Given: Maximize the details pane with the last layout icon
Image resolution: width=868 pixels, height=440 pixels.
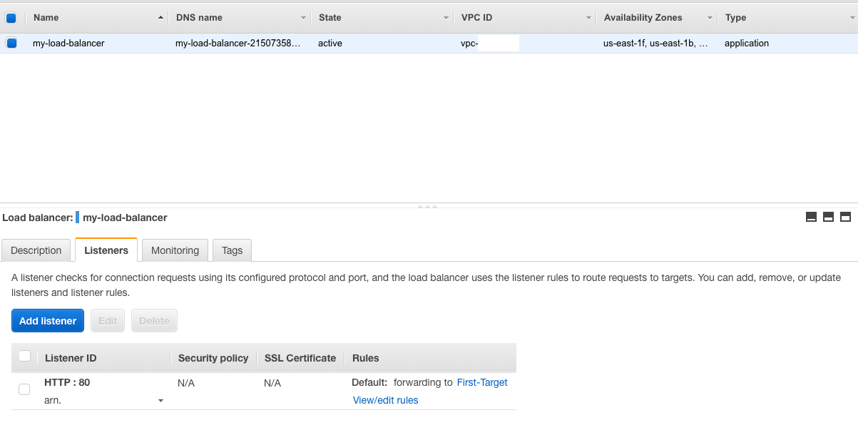Looking at the screenshot, I should [845, 218].
